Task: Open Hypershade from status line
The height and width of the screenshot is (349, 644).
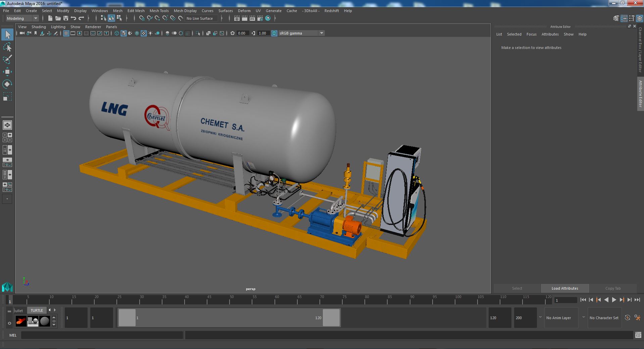Action: (x=268, y=18)
